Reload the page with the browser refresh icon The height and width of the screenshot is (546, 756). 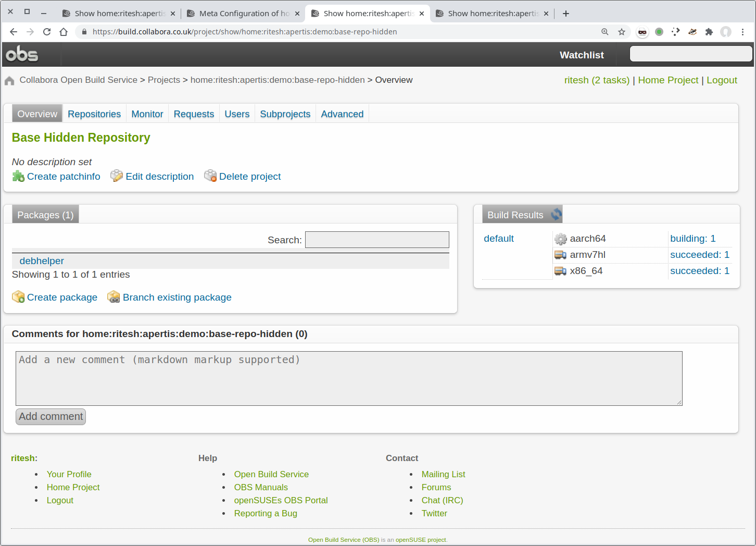(x=47, y=32)
